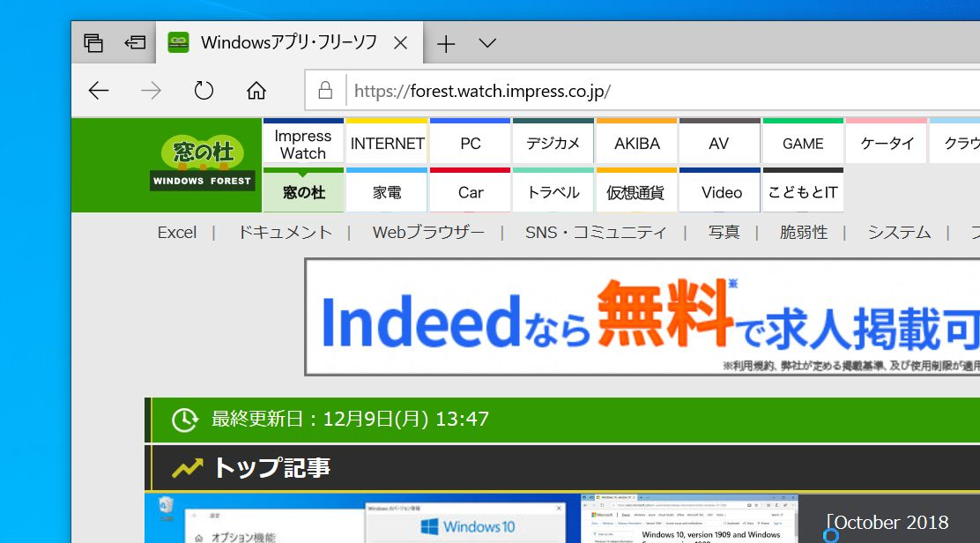Switch to the 窓の杜 navigation tab
980x543 pixels.
click(302, 191)
